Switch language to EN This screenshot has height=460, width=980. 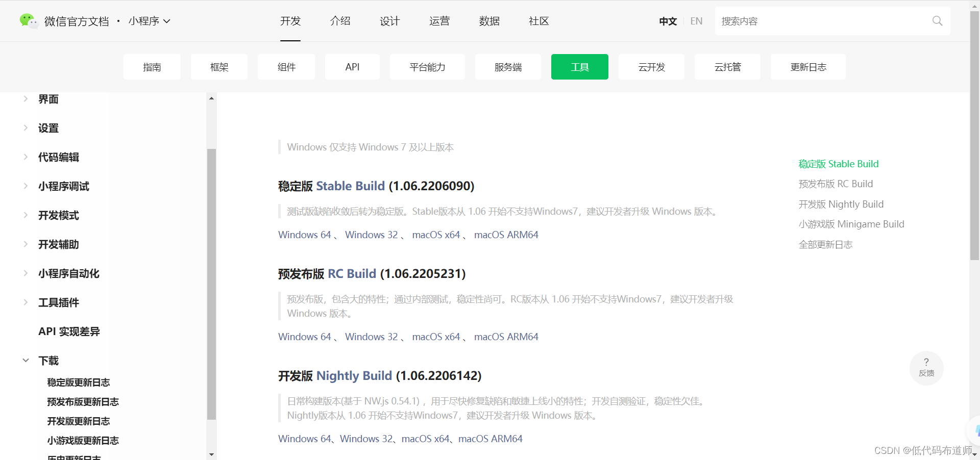coord(696,21)
